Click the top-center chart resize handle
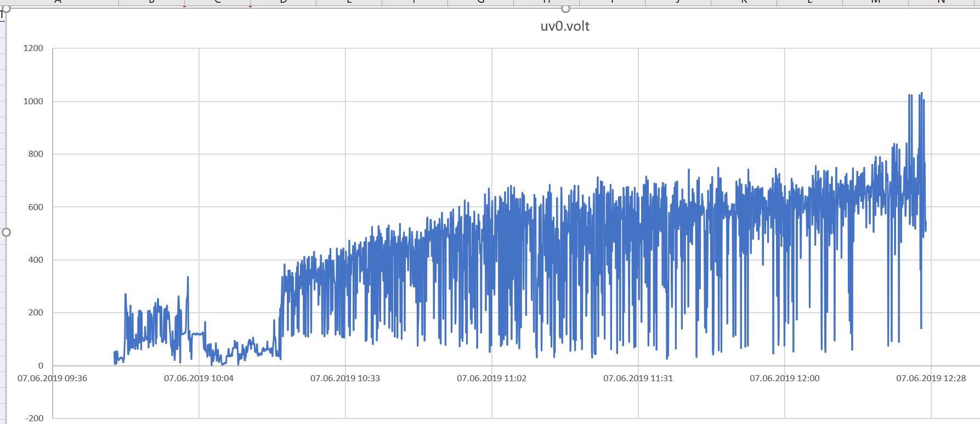 click(x=565, y=8)
